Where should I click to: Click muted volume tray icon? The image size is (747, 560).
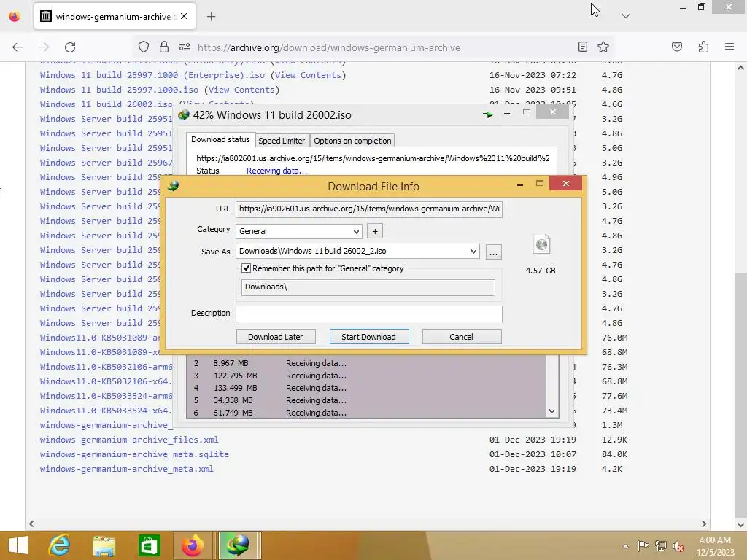click(x=678, y=546)
